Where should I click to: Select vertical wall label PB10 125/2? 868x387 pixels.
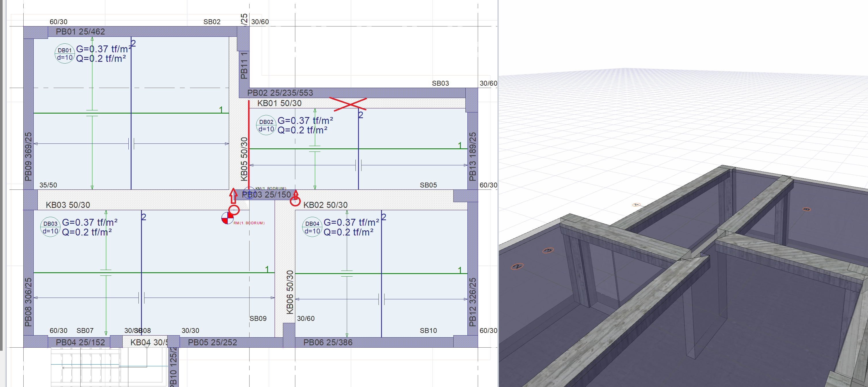173,367
